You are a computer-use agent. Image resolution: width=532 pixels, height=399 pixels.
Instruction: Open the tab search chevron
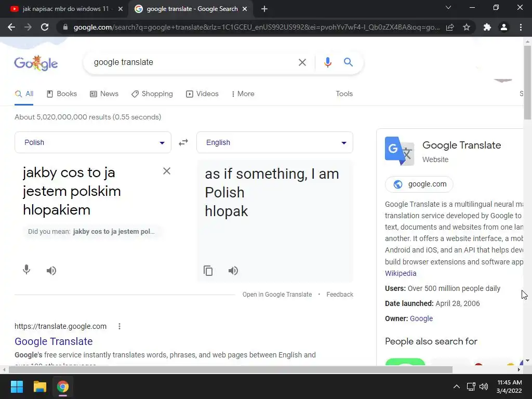tap(448, 7)
